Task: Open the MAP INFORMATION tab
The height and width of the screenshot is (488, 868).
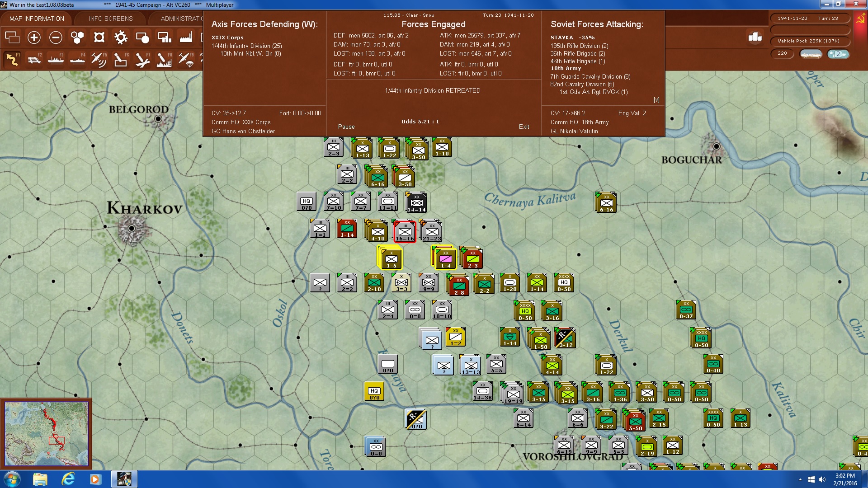Action: click(x=37, y=19)
